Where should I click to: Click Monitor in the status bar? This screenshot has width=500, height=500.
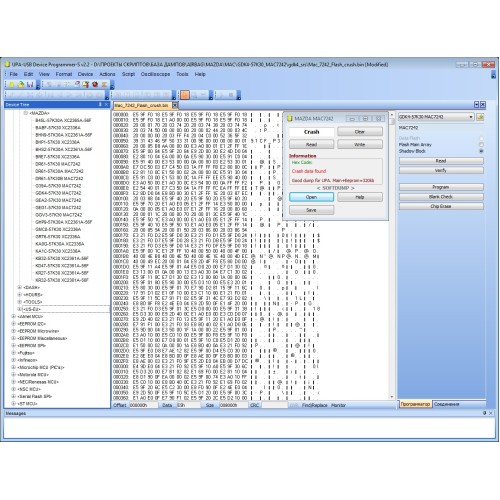pyautogui.click(x=338, y=405)
